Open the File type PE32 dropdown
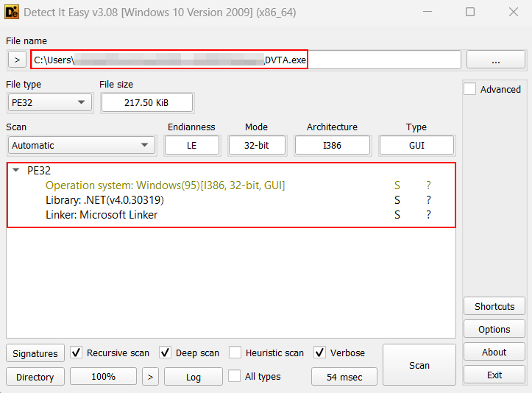The image size is (532, 393). point(50,102)
